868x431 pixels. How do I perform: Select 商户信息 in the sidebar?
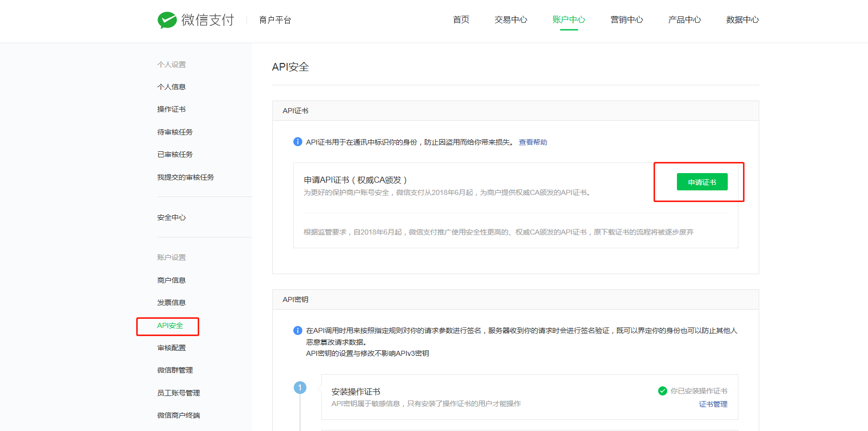[172, 280]
